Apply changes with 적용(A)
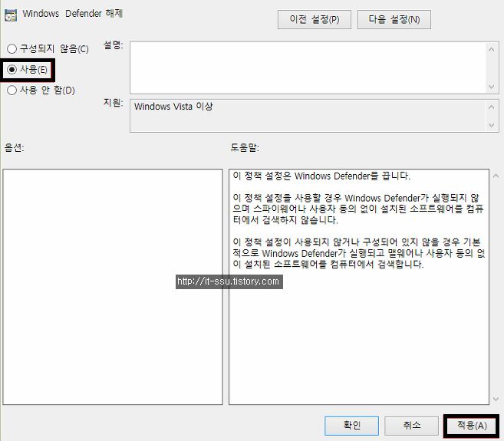Screen dimensions: 504x441 (471, 426)
